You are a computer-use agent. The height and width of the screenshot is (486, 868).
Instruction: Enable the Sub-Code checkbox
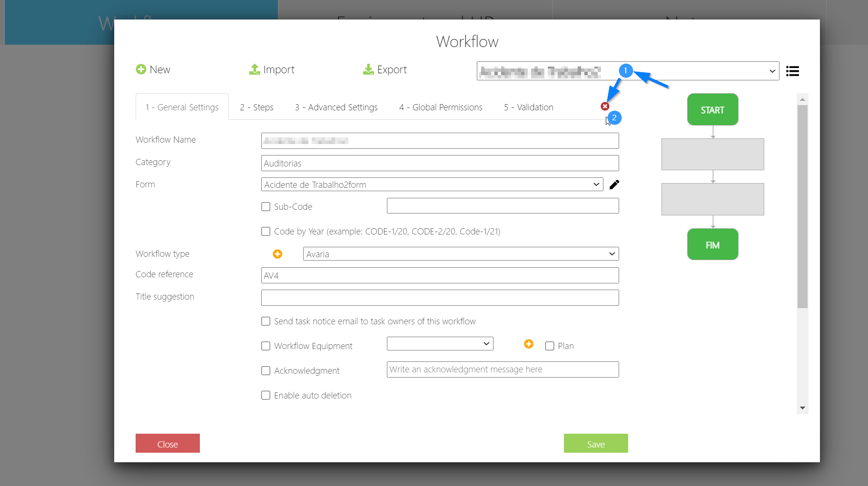(266, 206)
